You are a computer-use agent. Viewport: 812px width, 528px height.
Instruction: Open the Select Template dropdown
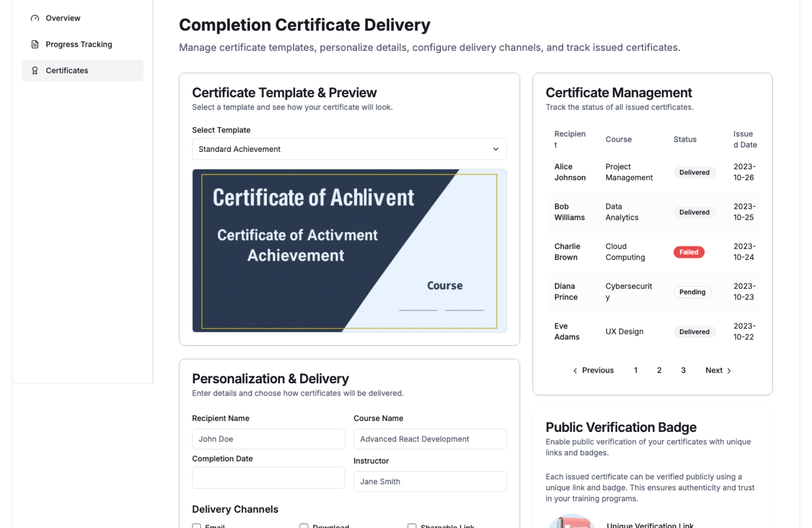click(348, 149)
